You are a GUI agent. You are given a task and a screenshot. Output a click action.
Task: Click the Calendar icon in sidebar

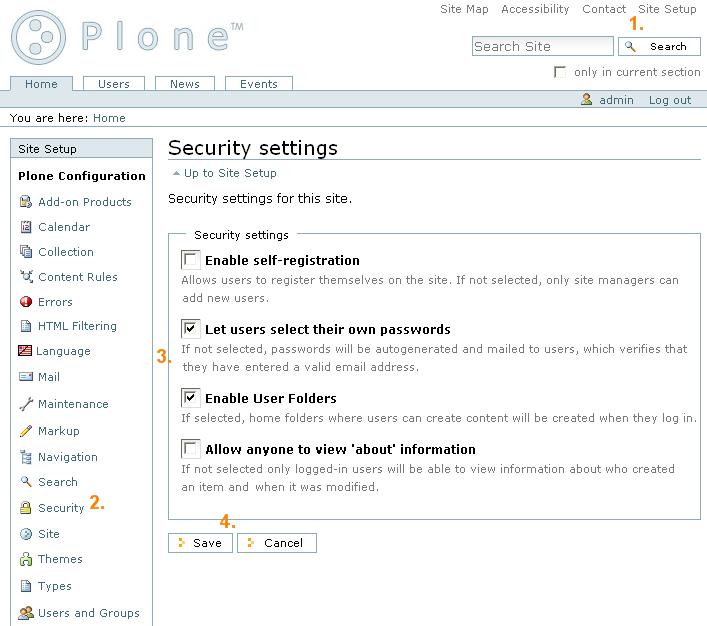pos(26,226)
